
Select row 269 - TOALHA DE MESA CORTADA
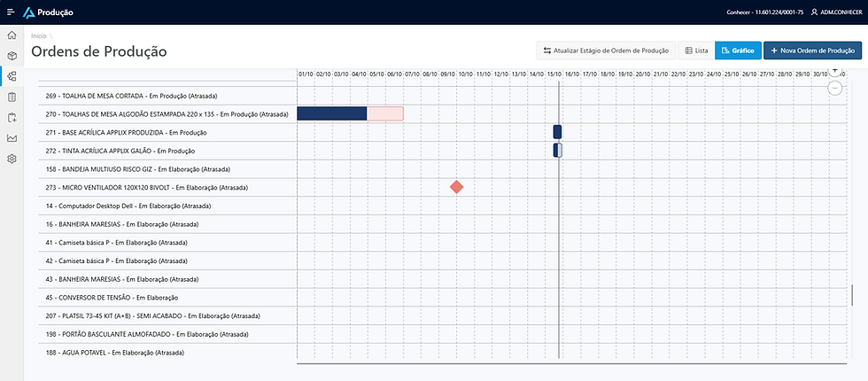tap(167, 96)
